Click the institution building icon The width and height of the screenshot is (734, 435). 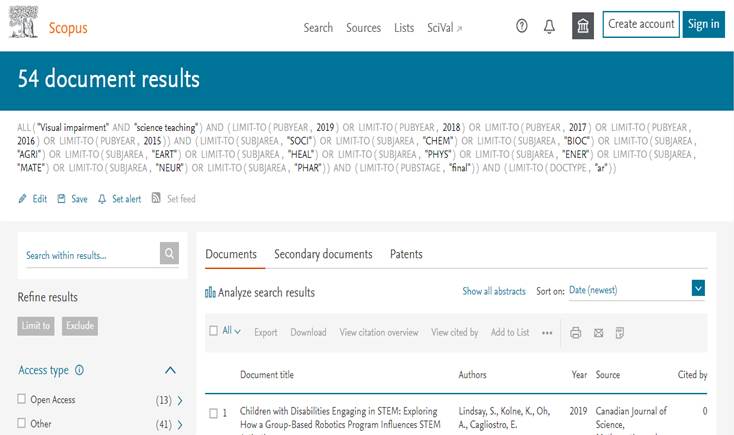point(583,27)
